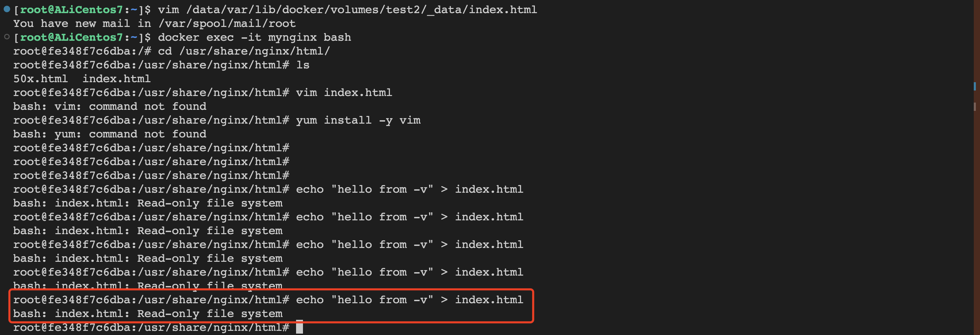
Task: Click the "ls" command text
Action: click(x=303, y=65)
